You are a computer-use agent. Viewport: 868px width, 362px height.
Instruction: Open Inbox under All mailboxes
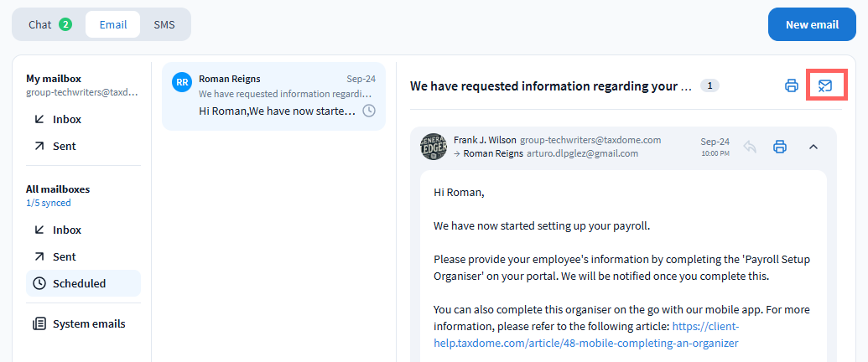pos(67,230)
